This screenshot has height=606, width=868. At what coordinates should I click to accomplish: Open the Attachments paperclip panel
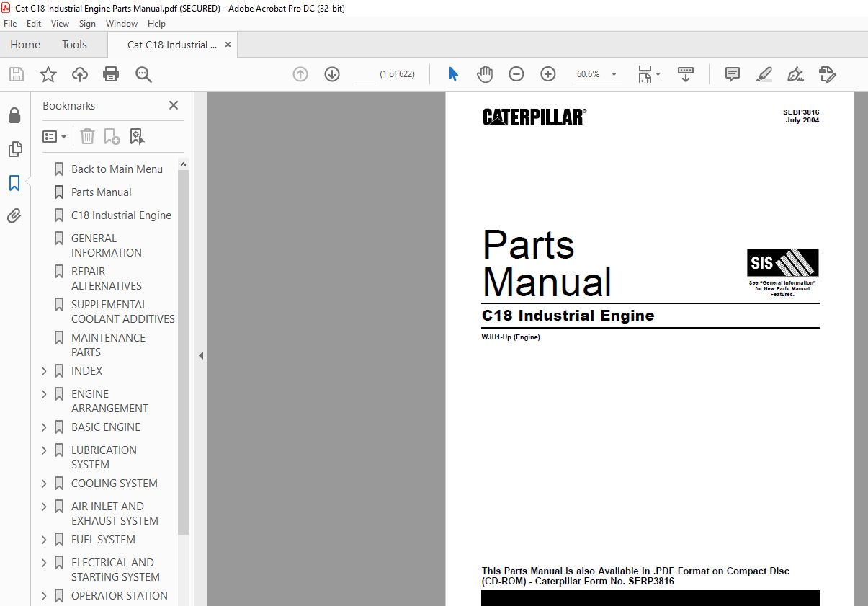coord(14,216)
